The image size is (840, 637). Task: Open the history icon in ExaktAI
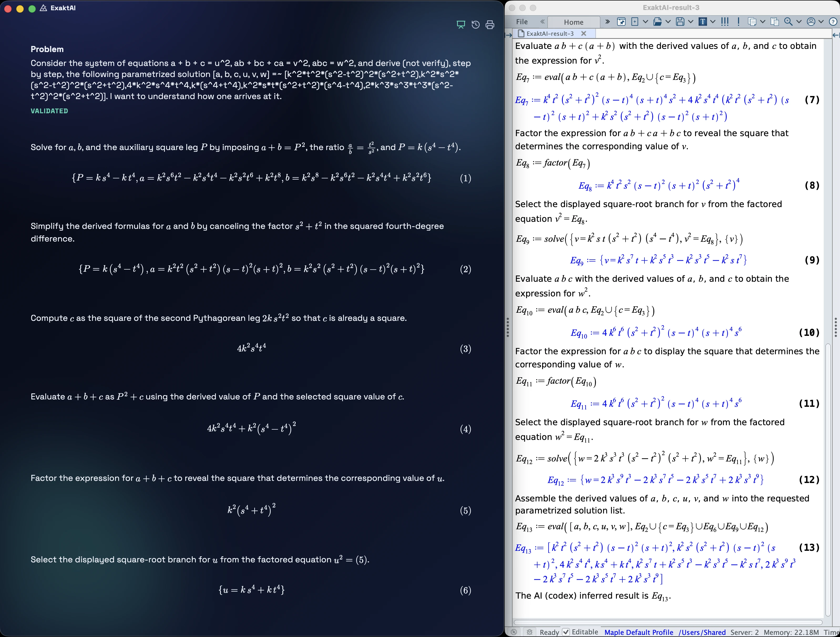475,25
